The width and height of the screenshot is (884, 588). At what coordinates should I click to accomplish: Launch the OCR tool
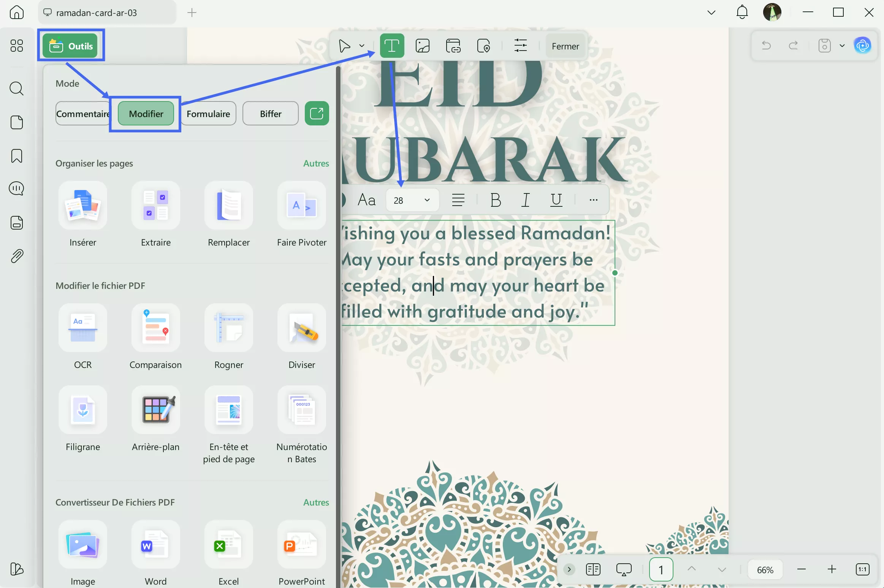pyautogui.click(x=83, y=334)
